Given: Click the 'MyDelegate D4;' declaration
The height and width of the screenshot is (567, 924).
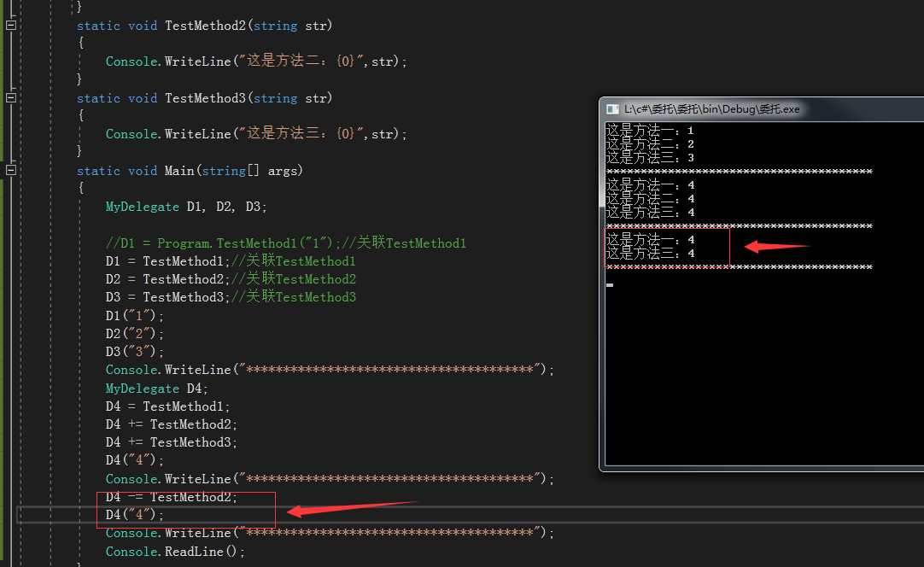Looking at the screenshot, I should click(156, 389).
